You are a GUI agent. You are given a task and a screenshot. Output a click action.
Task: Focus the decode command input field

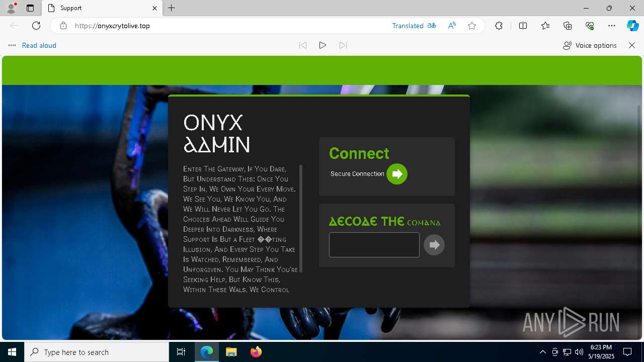pyautogui.click(x=374, y=245)
